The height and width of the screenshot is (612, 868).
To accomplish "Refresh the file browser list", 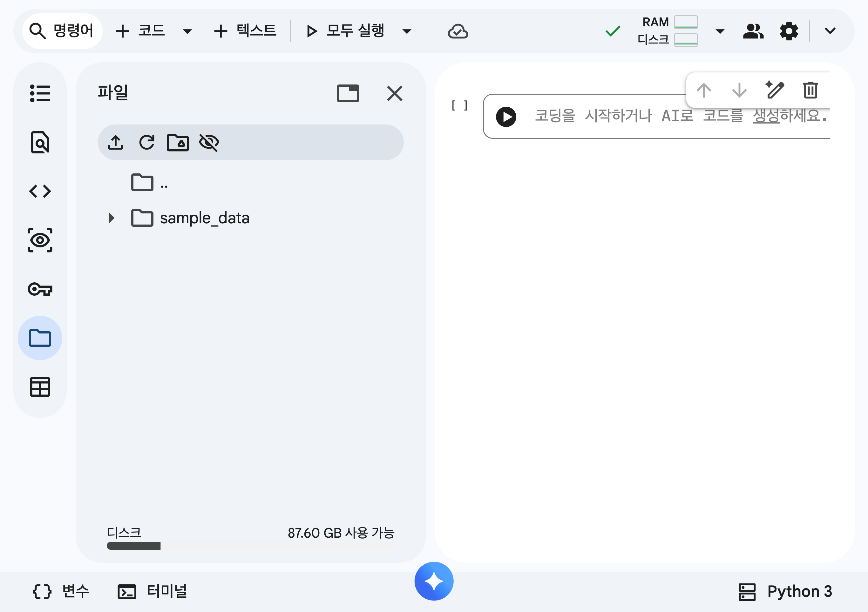I will 147,143.
